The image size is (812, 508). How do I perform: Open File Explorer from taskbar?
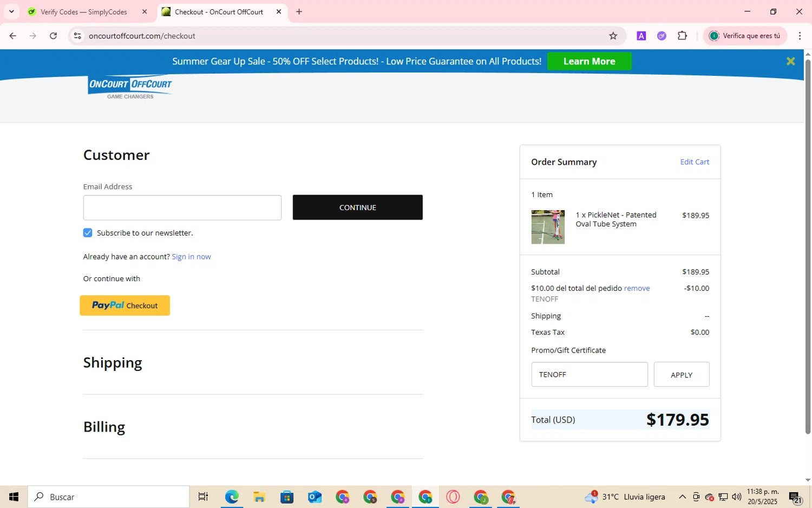pyautogui.click(x=259, y=497)
